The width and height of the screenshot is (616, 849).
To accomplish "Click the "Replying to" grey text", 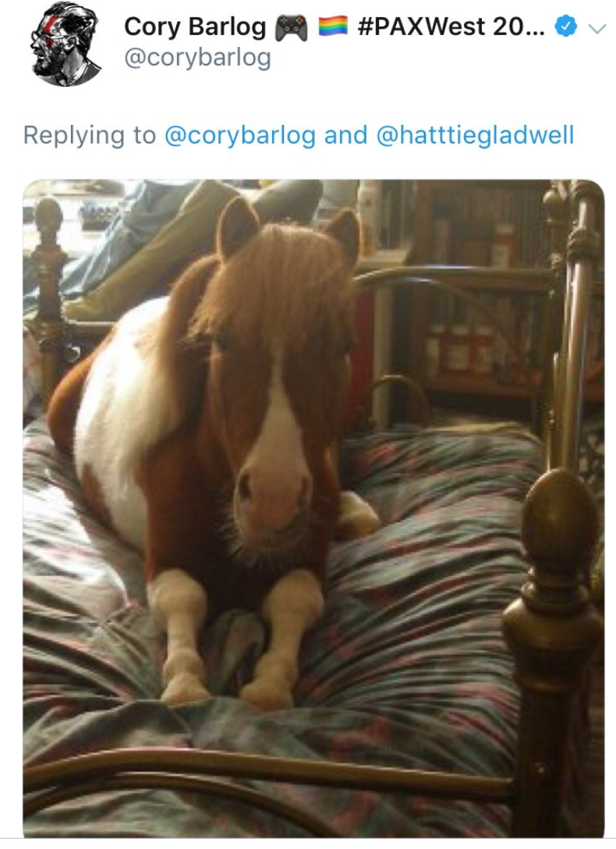I will pyautogui.click(x=90, y=135).
